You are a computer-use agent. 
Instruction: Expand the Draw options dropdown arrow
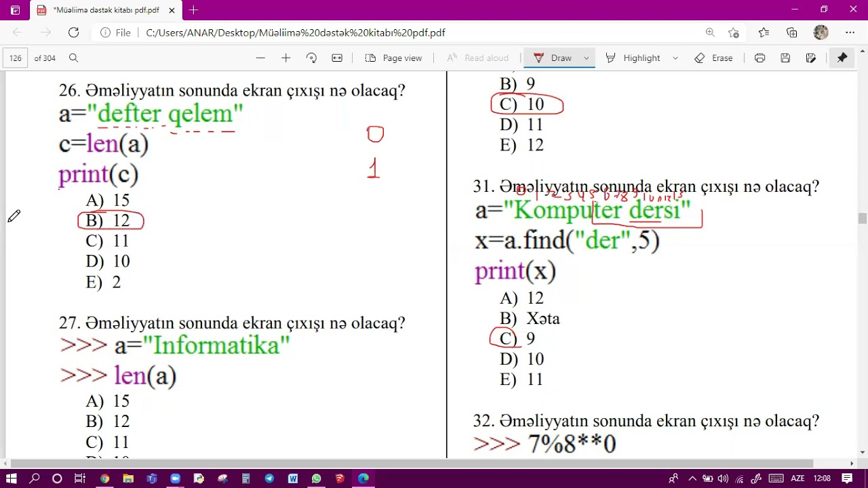(x=587, y=58)
